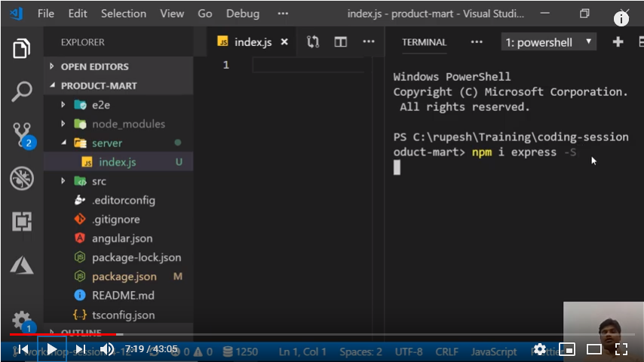Open the Azure view icon

pyautogui.click(x=22, y=265)
